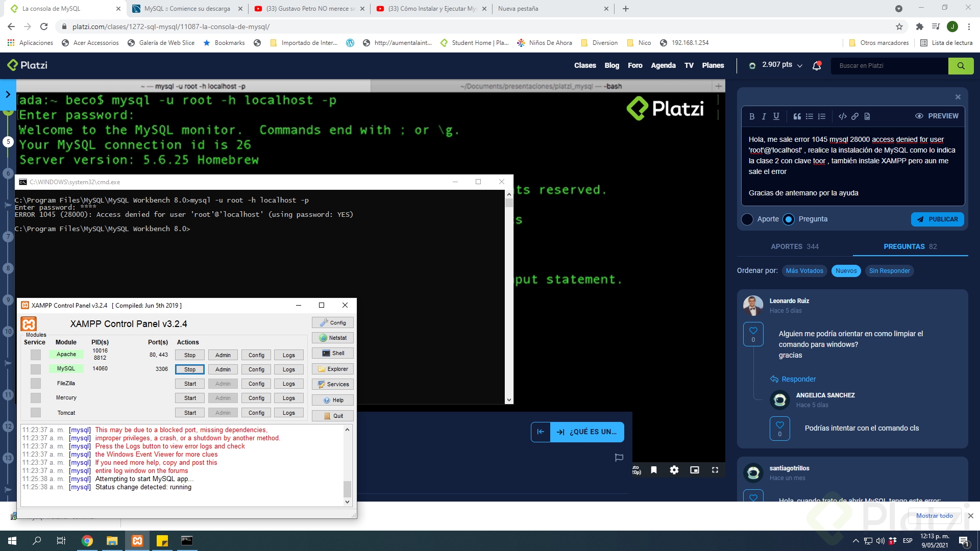Viewport: 980px width, 551px height.
Task: Open Agenda in Platzi nav
Action: (663, 65)
